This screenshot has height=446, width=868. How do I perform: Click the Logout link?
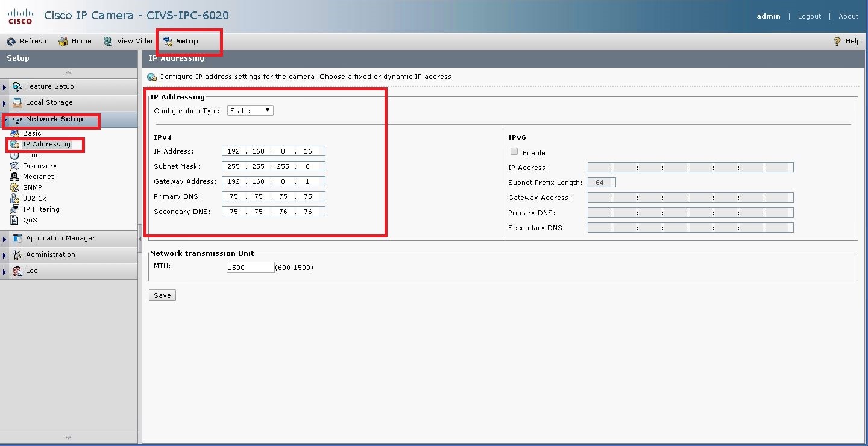coord(809,16)
